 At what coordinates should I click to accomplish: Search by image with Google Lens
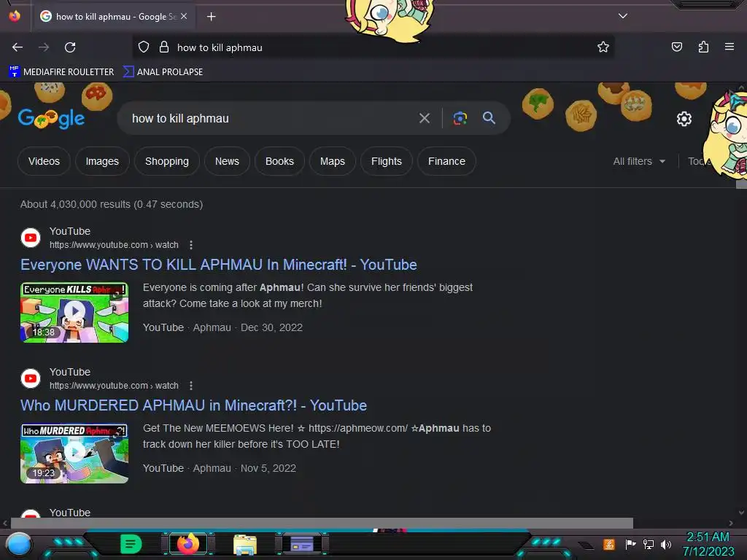coord(460,118)
